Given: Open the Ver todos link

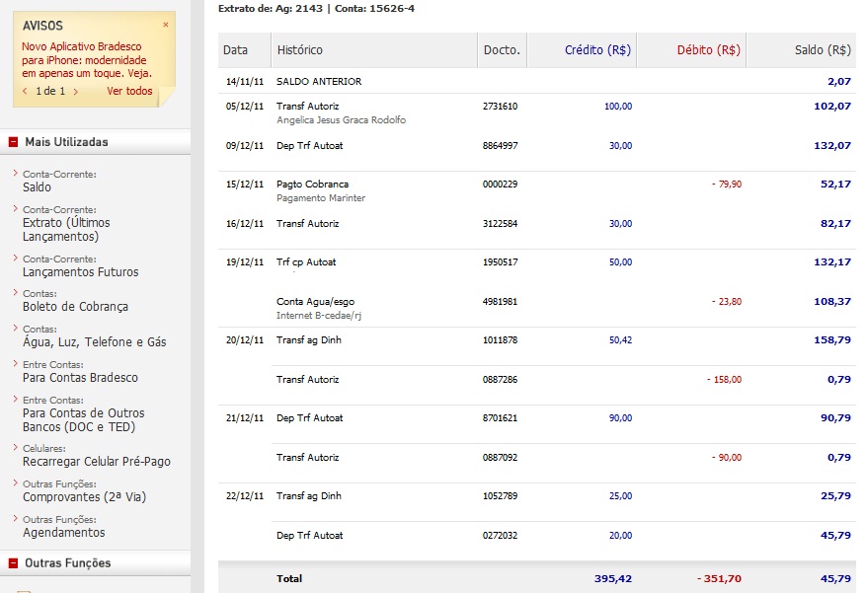Looking at the screenshot, I should click(x=129, y=91).
